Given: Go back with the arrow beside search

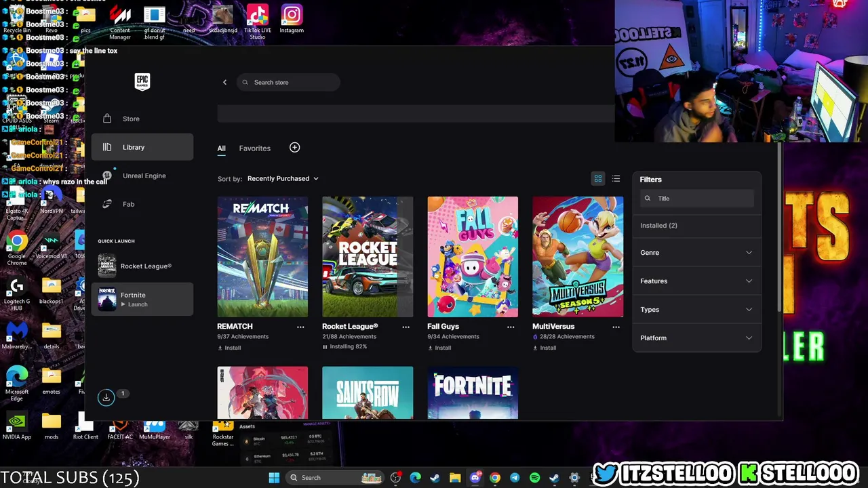Looking at the screenshot, I should click(x=224, y=82).
